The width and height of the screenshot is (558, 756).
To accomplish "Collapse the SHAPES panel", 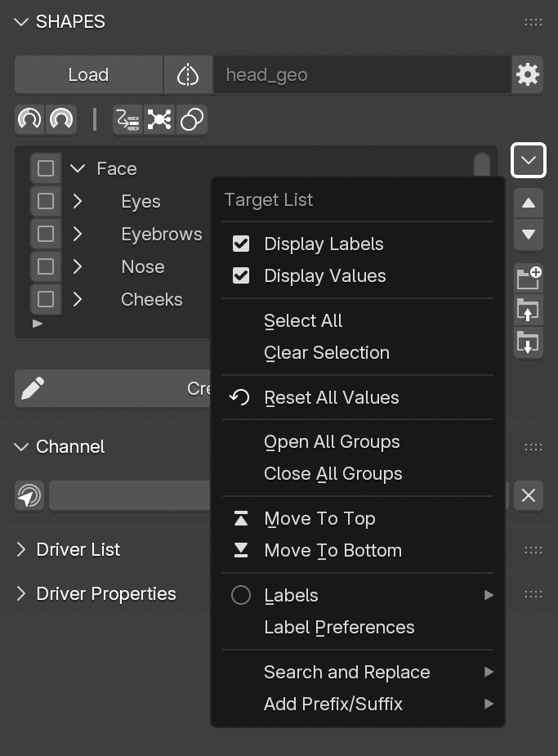I will click(21, 22).
